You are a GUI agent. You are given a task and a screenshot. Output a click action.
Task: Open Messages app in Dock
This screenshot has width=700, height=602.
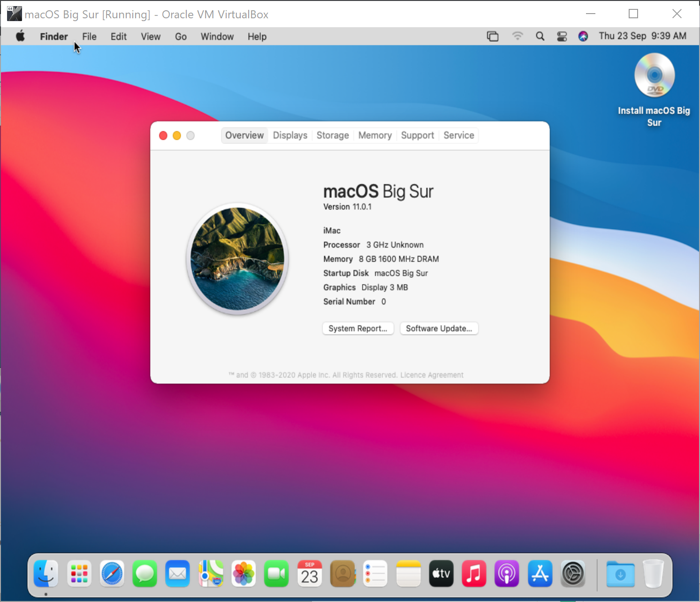click(145, 573)
